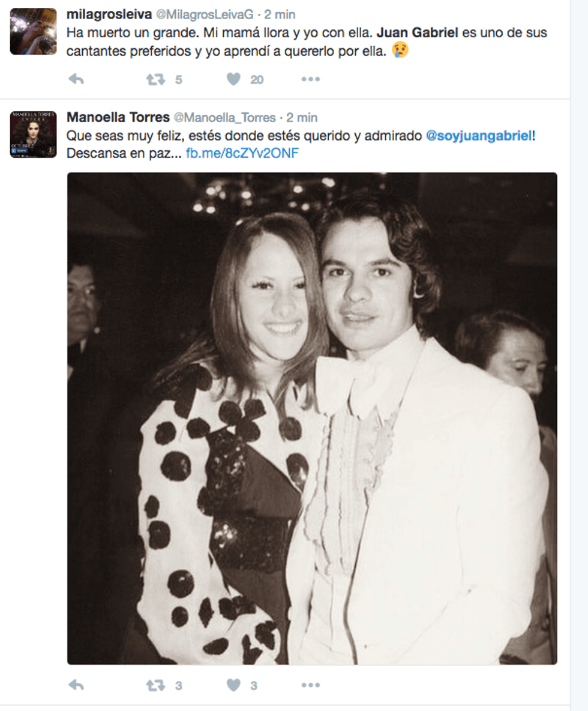
Task: Like milagrosleiva's tweet with heart icon
Action: [233, 79]
